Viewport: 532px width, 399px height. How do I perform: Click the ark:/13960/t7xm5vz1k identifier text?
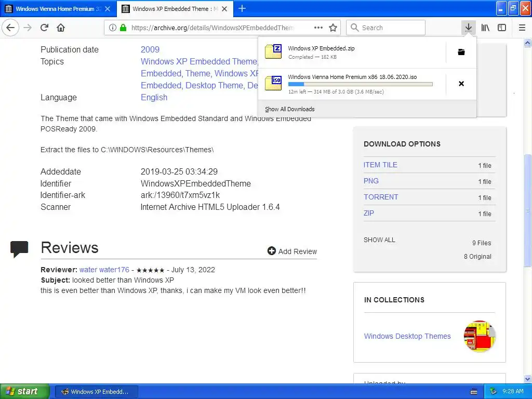[180, 195]
